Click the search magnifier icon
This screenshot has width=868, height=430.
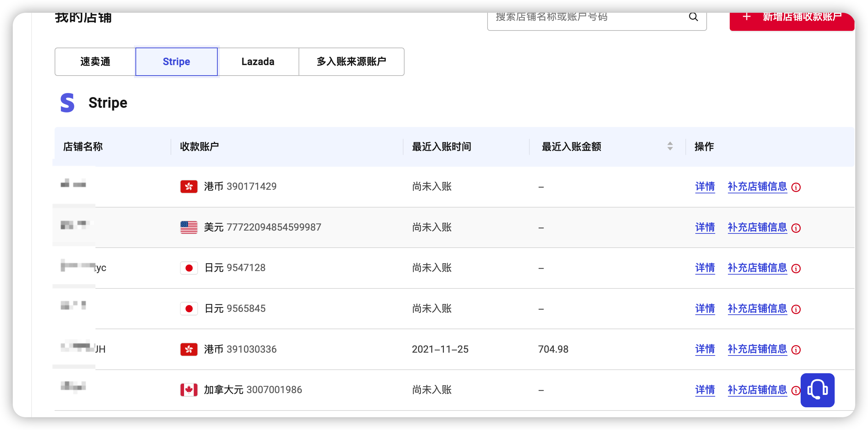693,16
